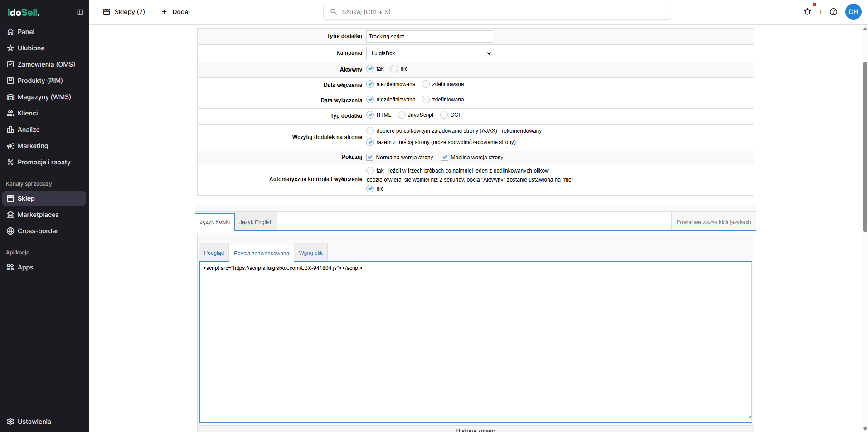The width and height of the screenshot is (868, 432).
Task: Uncheck 'Mobilna wersja strony'
Action: click(445, 157)
